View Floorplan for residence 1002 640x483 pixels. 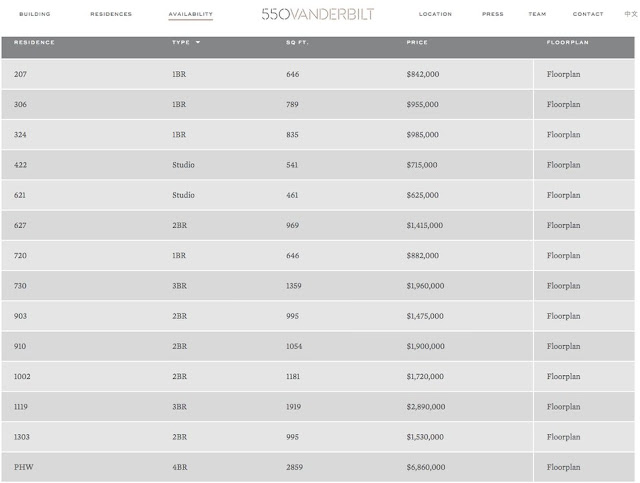[x=563, y=377]
